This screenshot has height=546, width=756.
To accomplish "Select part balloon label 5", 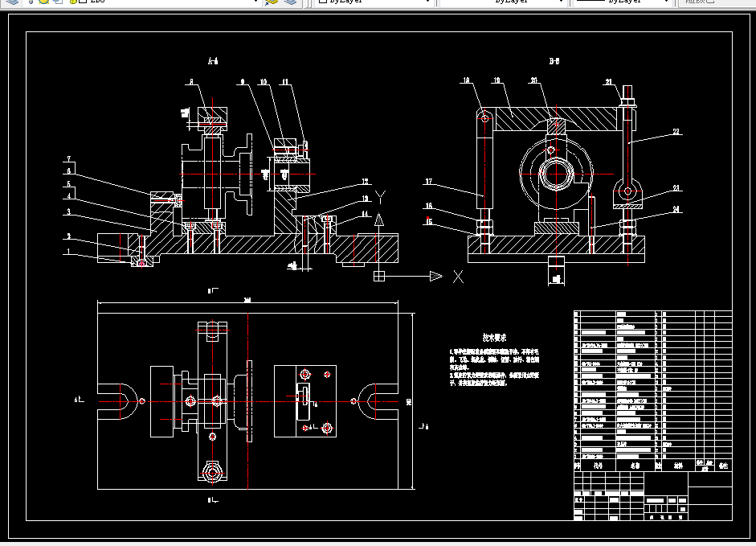I will coord(68,184).
